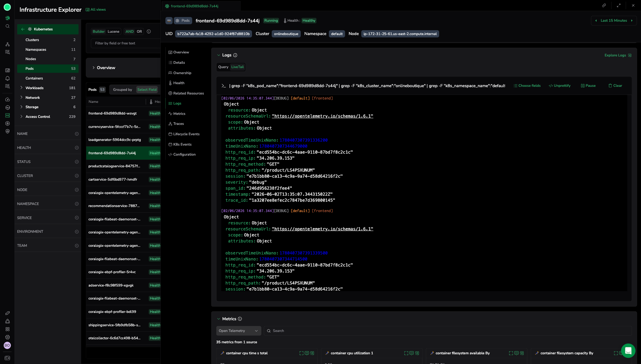Screen dimensions: 641x364
Task: Open Last 15 Minutes time picker
Action: pyautogui.click(x=614, y=21)
